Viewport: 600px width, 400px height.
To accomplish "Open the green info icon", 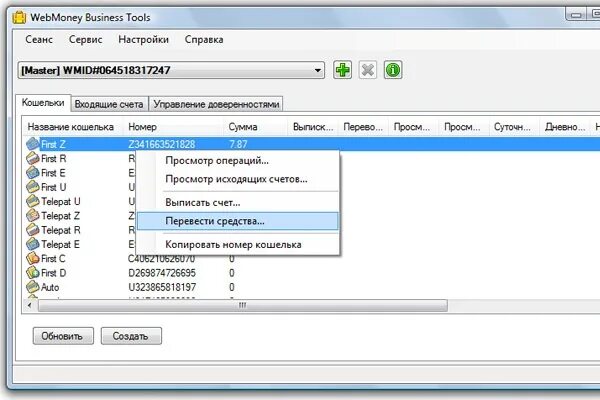I will pyautogui.click(x=393, y=70).
